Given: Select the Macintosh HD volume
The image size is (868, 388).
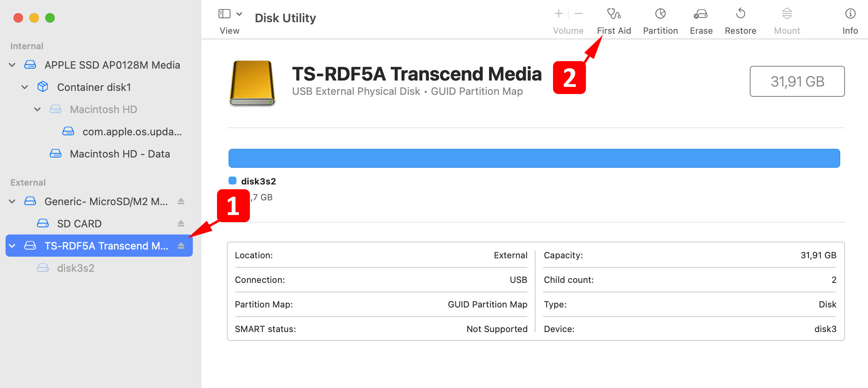Looking at the screenshot, I should (x=99, y=109).
